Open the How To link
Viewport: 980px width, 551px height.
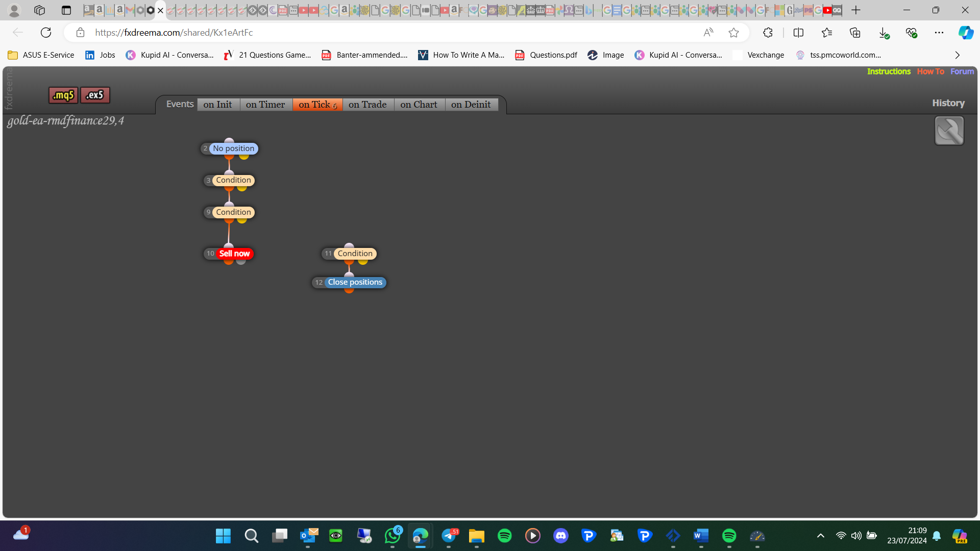(x=930, y=71)
